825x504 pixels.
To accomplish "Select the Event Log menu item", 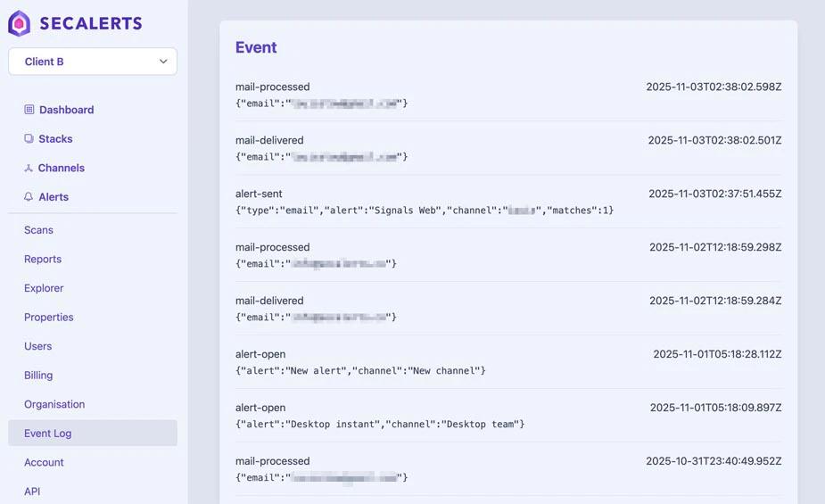I will 48,434.
